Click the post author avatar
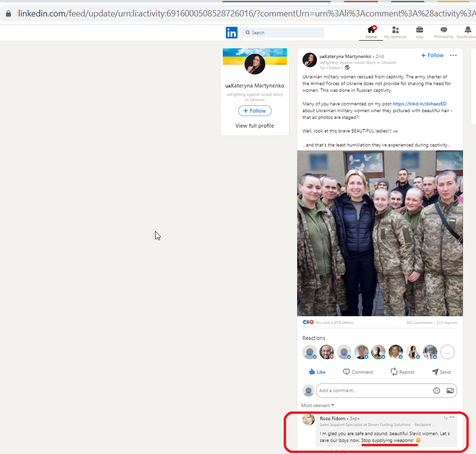 tap(310, 59)
